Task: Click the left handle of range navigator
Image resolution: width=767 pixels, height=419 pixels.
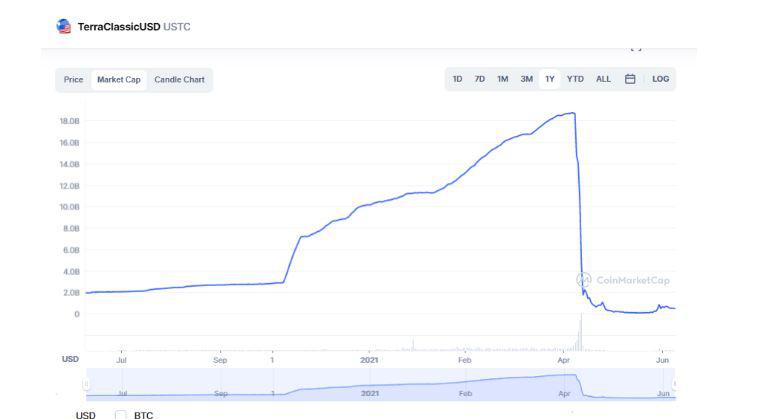Action: (x=87, y=384)
